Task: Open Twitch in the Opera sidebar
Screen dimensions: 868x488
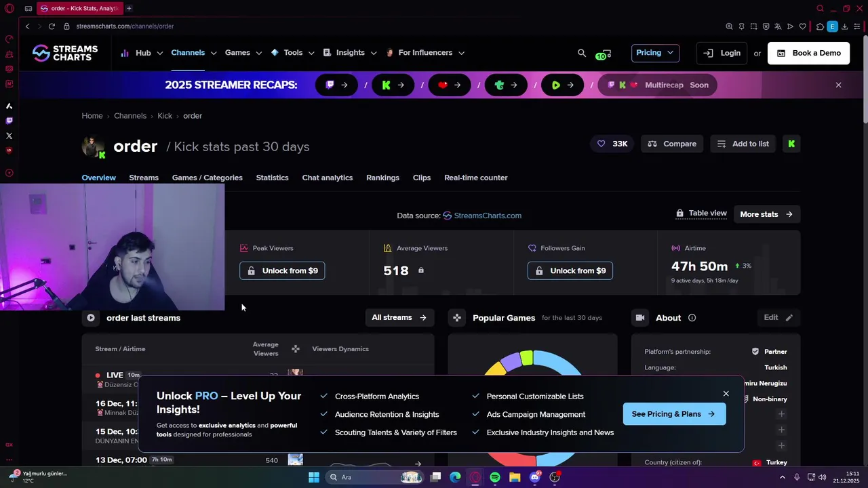Action: (9, 121)
